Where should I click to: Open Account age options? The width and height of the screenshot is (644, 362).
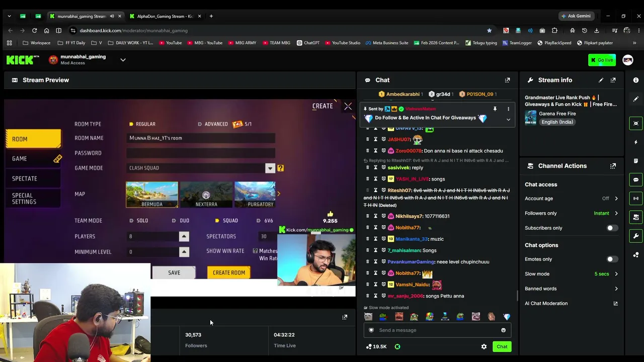point(572,199)
